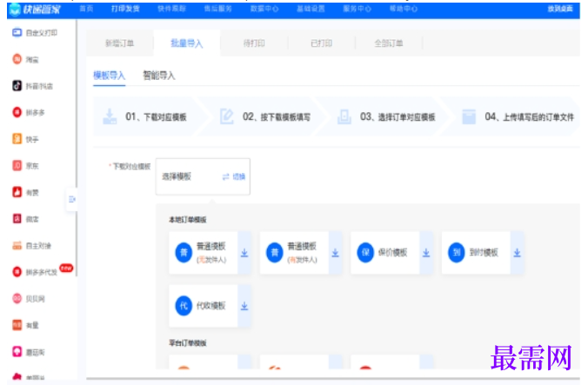Viewport: 588px width, 385px height.
Task: Go to step 04 upload order file
Action: 518,116
